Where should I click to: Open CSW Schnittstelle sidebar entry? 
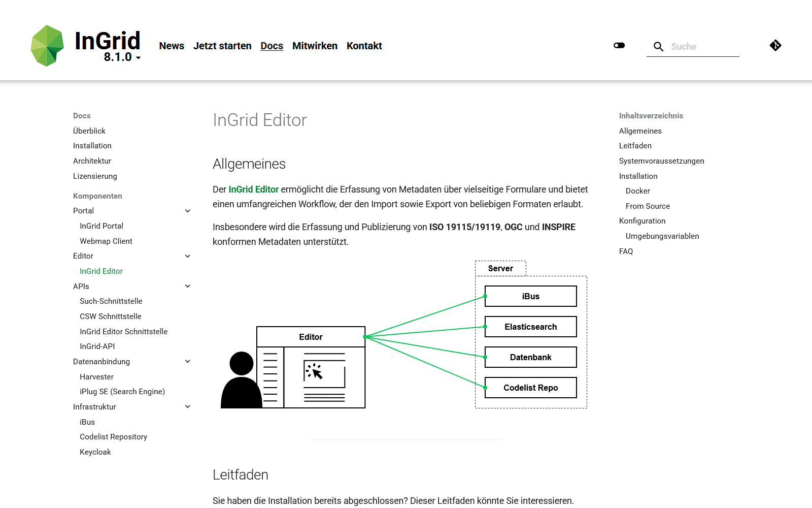pos(111,316)
